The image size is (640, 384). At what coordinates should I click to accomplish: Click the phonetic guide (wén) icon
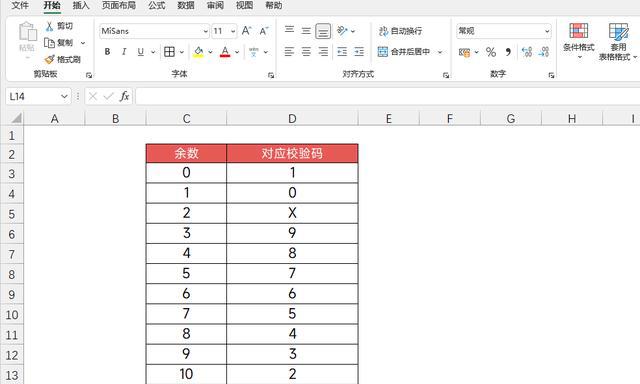pyautogui.click(x=254, y=52)
